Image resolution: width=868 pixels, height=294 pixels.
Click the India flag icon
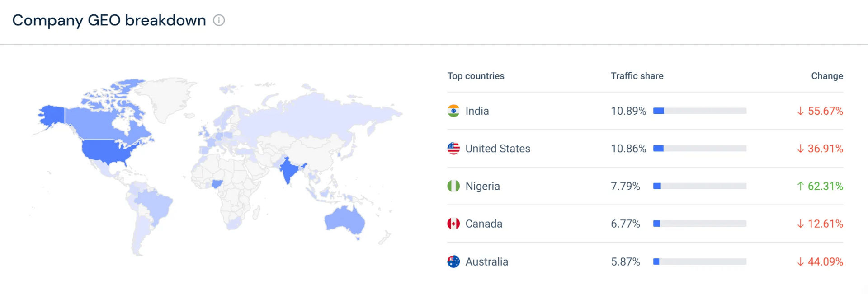coord(453,111)
